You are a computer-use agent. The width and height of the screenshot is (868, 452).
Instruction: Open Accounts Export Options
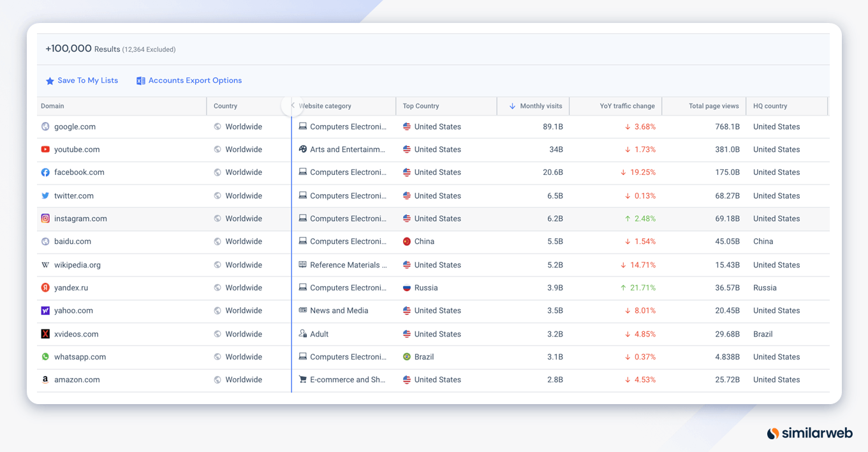click(195, 80)
